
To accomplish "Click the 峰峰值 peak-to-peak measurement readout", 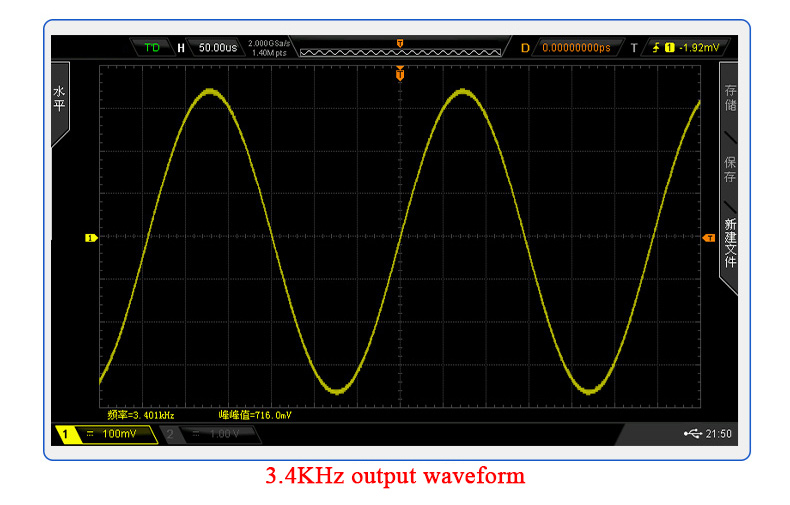I will (255, 414).
